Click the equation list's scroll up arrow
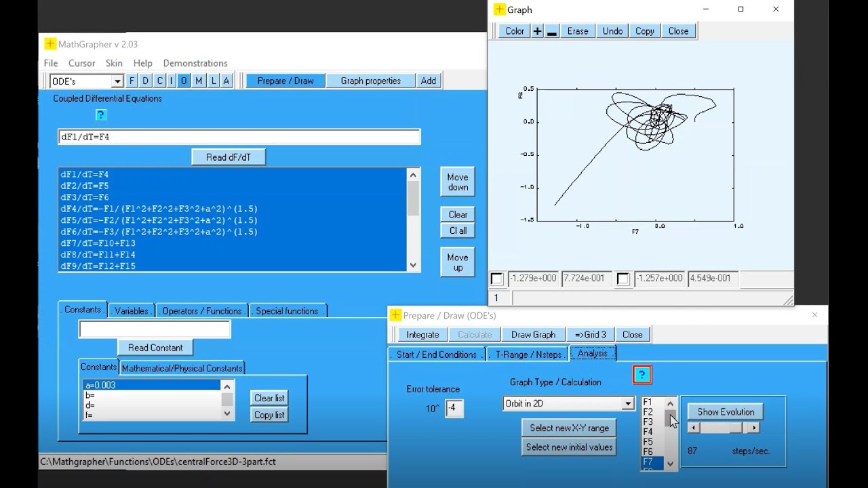Screen dimensions: 868x488 pyautogui.click(x=413, y=175)
